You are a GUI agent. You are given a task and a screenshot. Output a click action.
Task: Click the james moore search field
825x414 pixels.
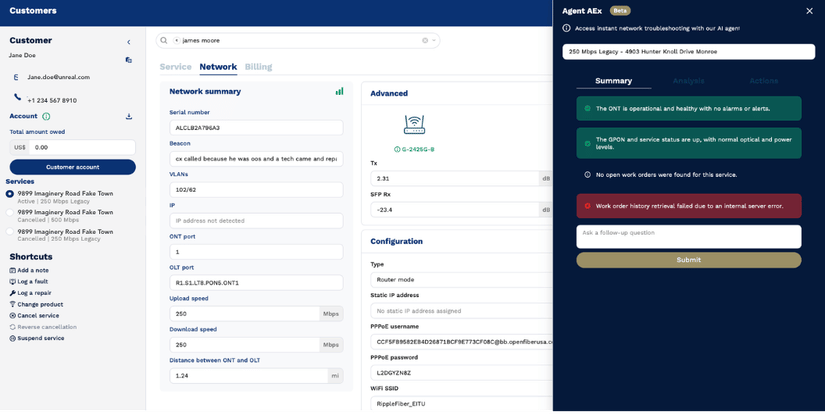(x=298, y=41)
